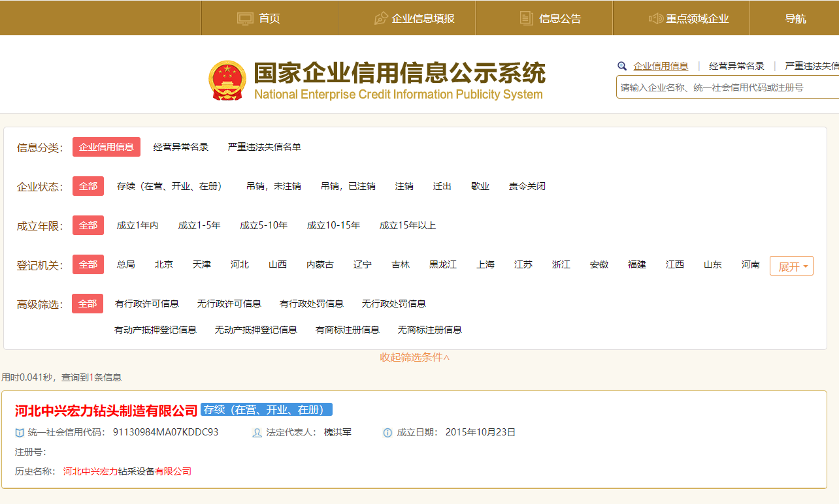The image size is (839, 504).
Task: Open 重点领域企业 navigation item
Action: point(682,18)
